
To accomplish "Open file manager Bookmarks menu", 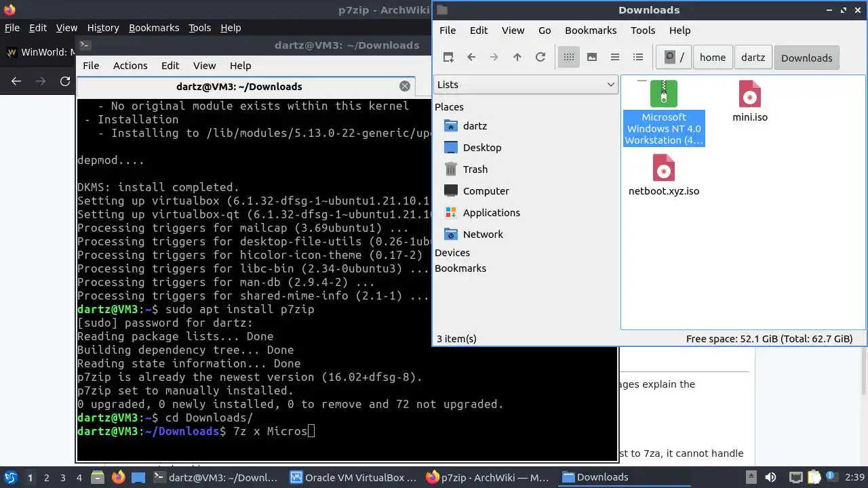I will (591, 30).
